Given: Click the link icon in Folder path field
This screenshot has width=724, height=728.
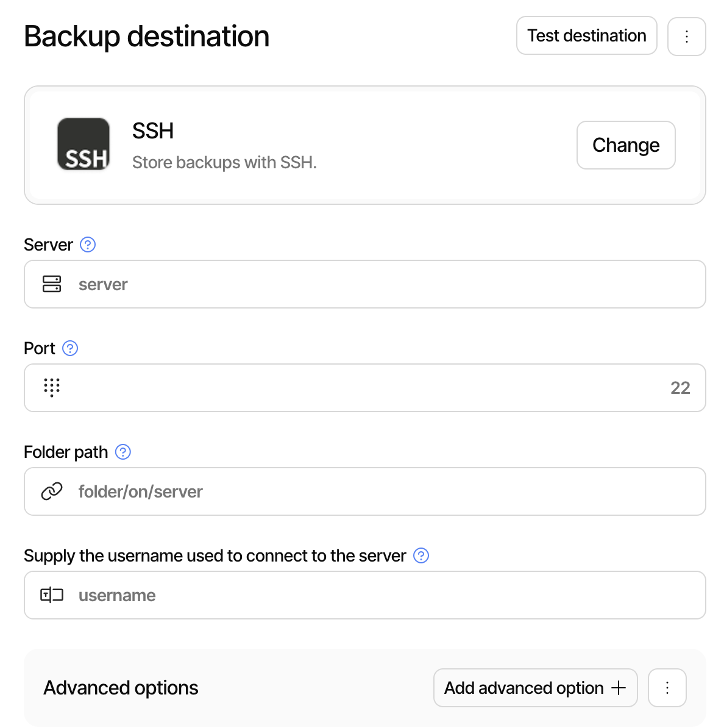Looking at the screenshot, I should [52, 491].
